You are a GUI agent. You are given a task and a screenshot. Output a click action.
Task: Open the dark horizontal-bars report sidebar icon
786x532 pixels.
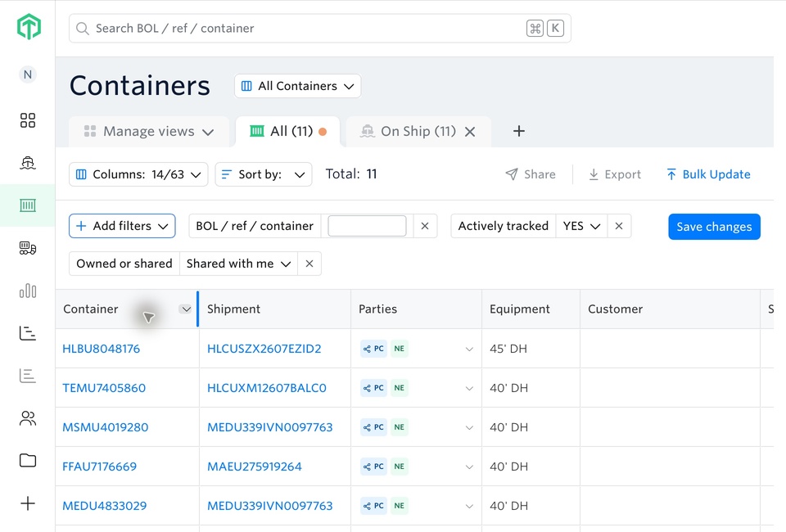tap(28, 333)
